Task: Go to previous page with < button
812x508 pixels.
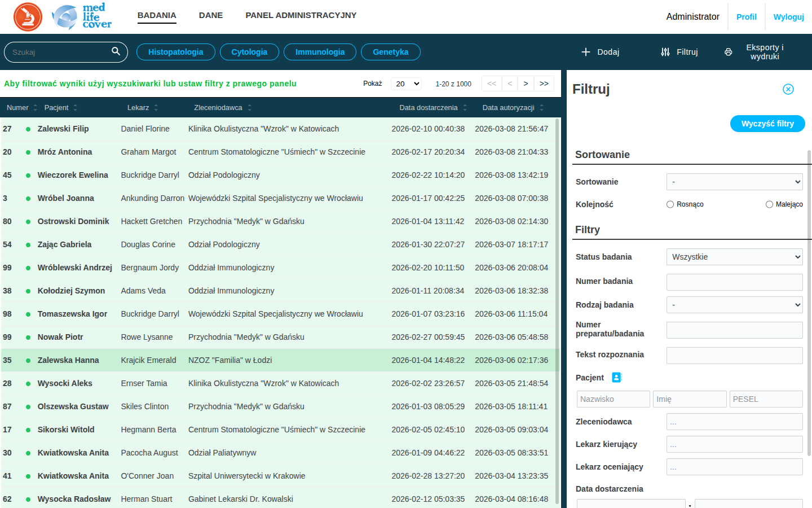Action: (x=510, y=84)
